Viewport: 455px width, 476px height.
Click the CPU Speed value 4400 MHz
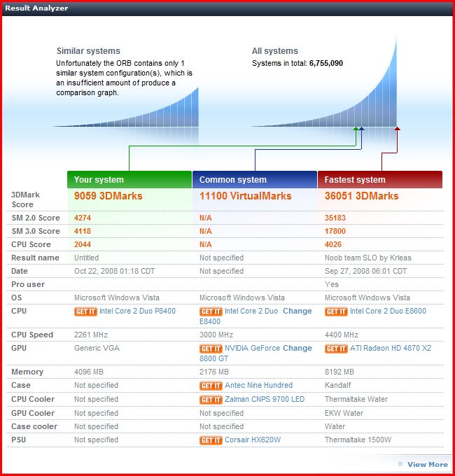[x=342, y=335]
